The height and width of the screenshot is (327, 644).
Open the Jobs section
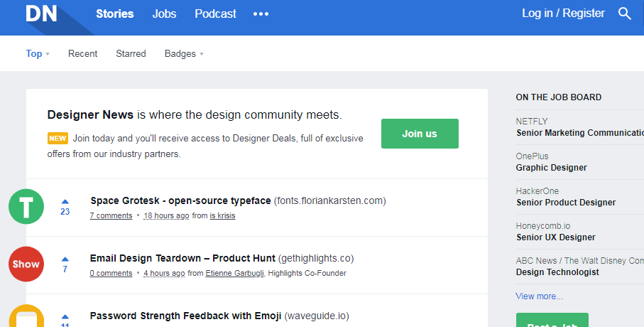164,14
